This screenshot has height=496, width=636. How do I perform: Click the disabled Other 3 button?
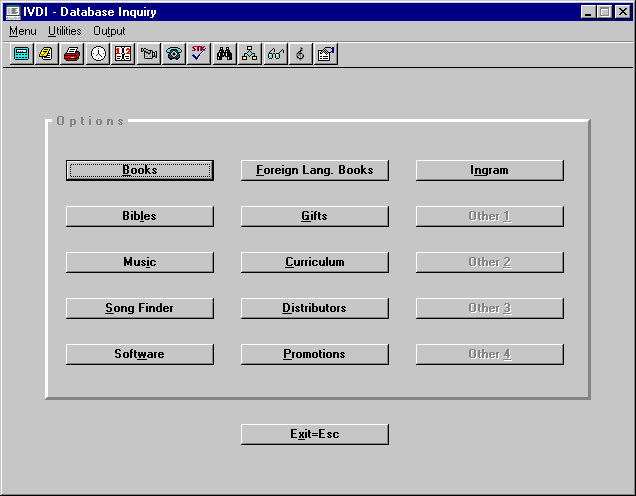click(x=490, y=308)
